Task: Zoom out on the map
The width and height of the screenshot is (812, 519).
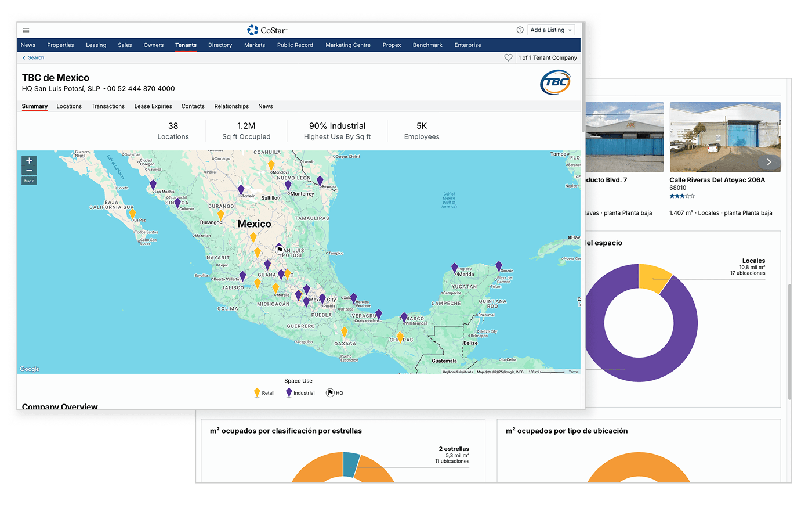Action: [x=29, y=170]
